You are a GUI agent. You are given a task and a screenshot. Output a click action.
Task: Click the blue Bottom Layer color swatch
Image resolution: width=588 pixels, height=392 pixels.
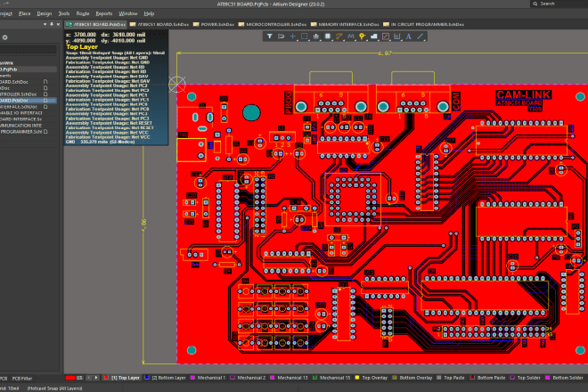[147, 378]
